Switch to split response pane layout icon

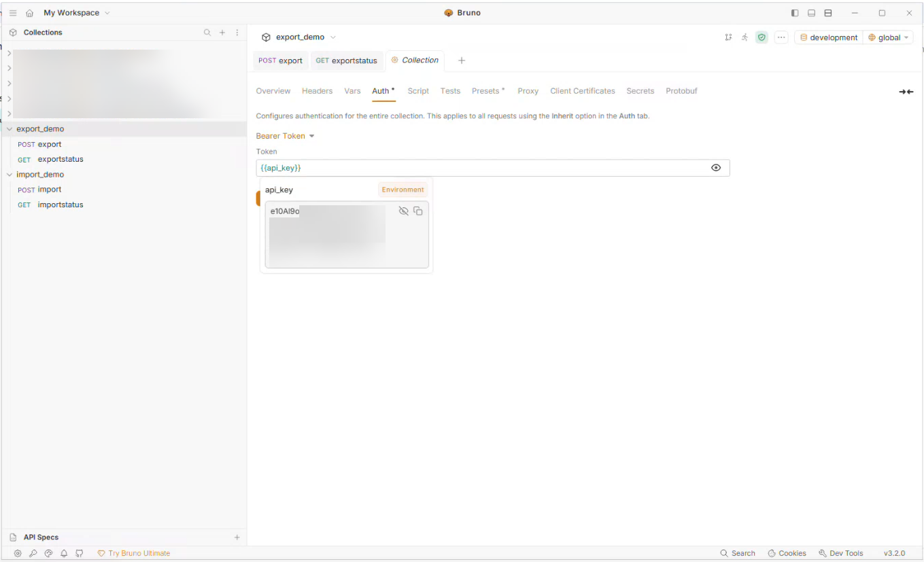coord(828,13)
